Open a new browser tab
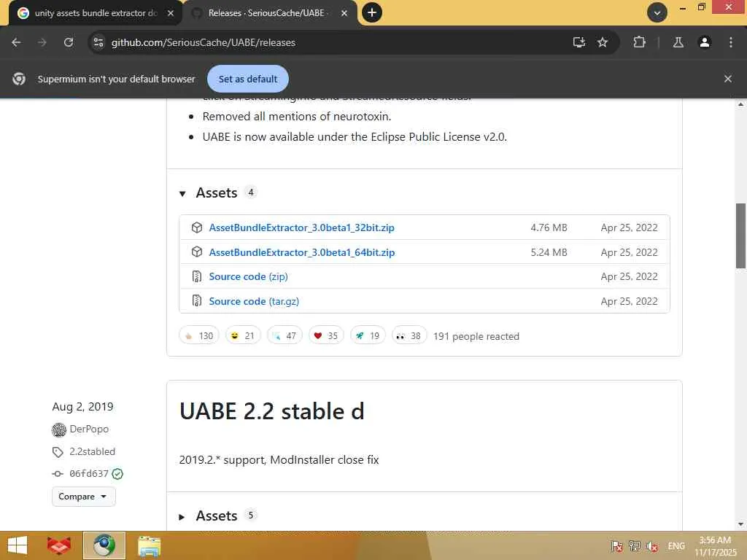747x560 pixels. tap(372, 12)
